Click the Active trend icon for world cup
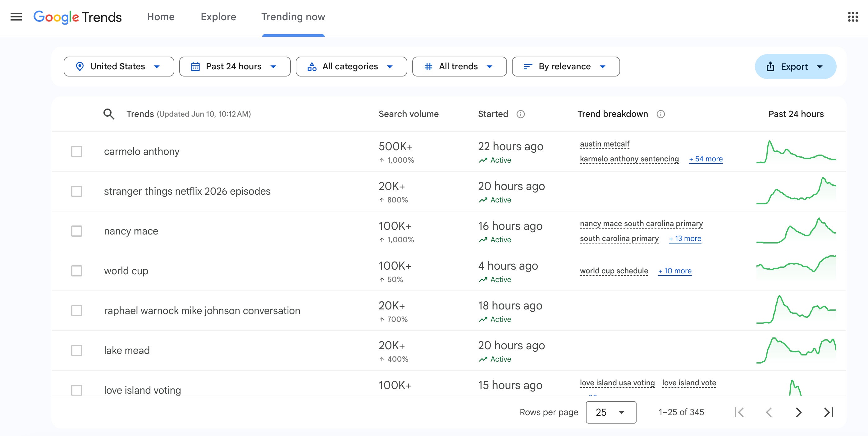The height and width of the screenshot is (436, 868). point(483,280)
